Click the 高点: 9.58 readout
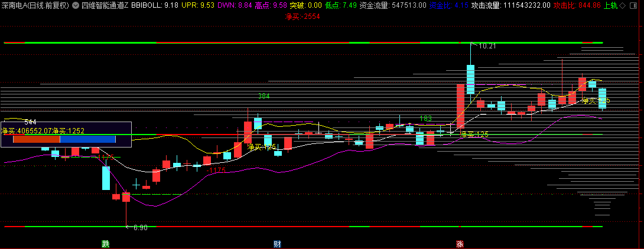The height and width of the screenshot is (249, 644). tap(271, 5)
